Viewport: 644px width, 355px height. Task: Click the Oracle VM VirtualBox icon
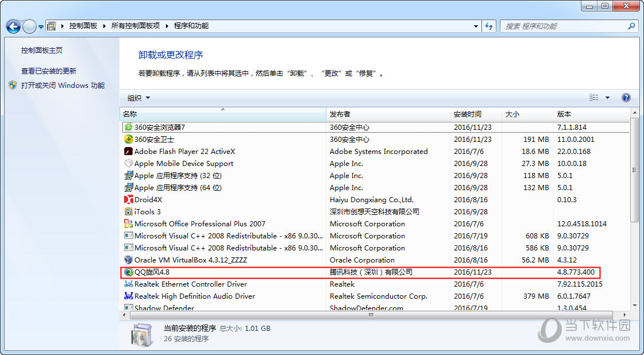click(x=129, y=260)
